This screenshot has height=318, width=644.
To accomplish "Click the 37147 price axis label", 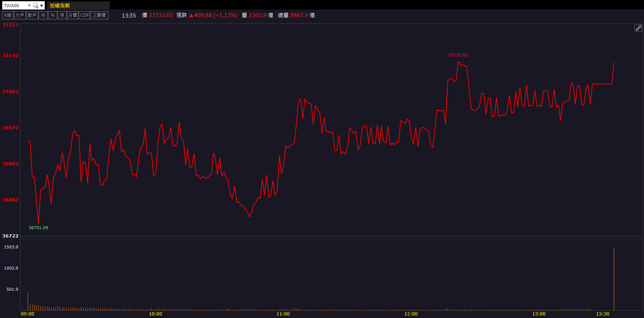I will (10, 56).
